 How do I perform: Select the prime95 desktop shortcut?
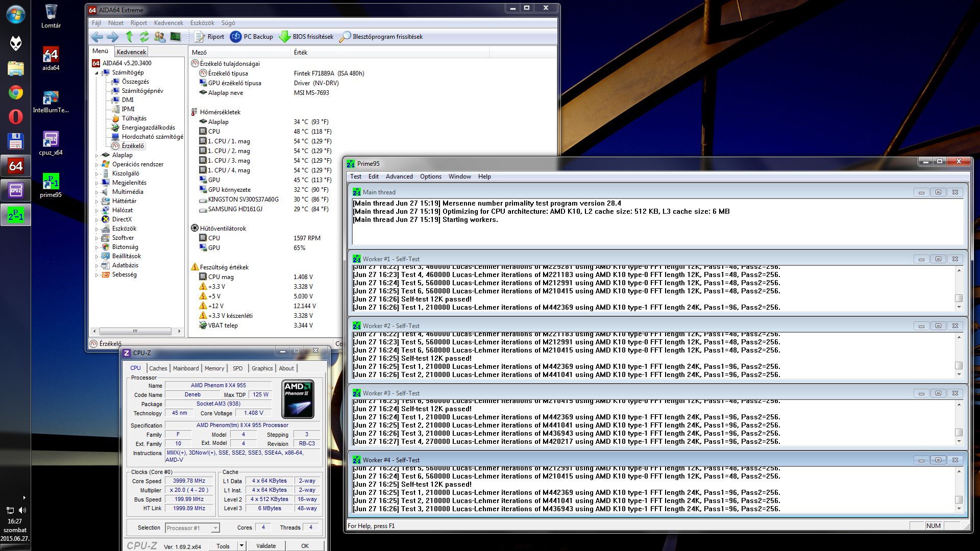pos(51,185)
